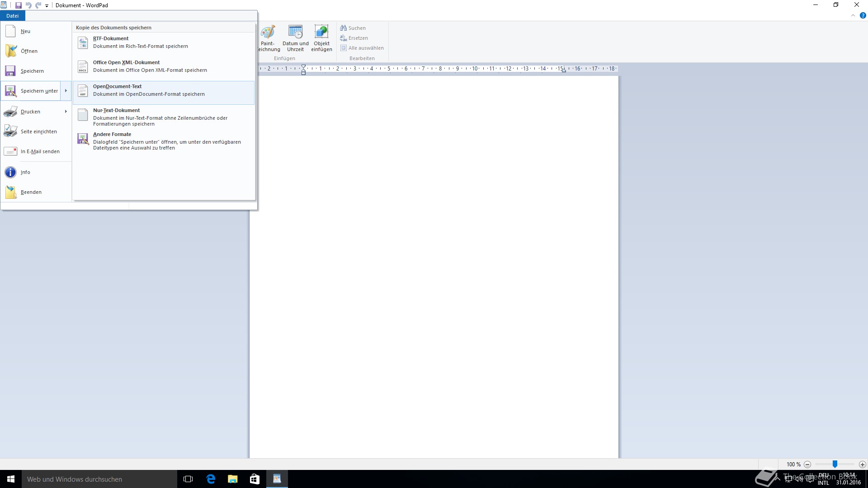Expand the Drucken submenu arrow
Viewport: 868px width, 488px height.
[x=66, y=112]
